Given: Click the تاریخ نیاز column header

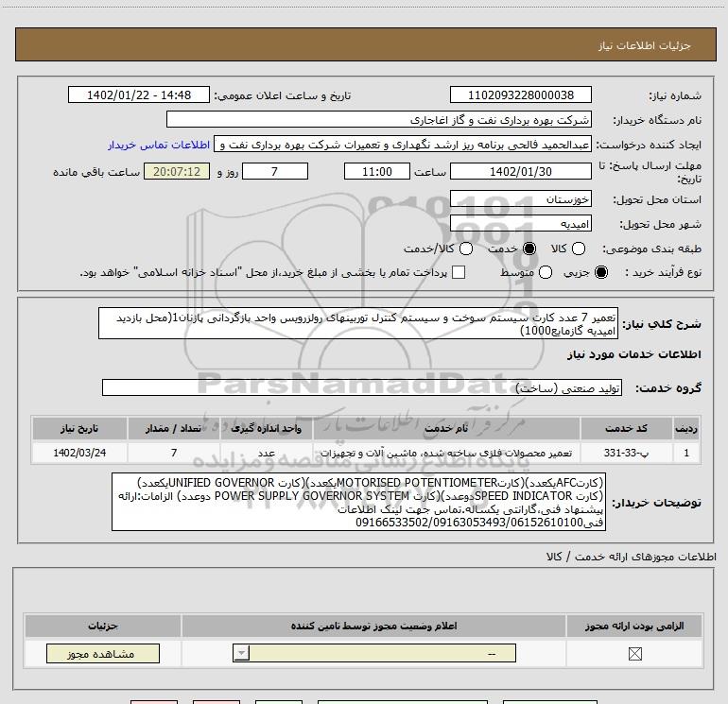Looking at the screenshot, I should click(79, 428).
